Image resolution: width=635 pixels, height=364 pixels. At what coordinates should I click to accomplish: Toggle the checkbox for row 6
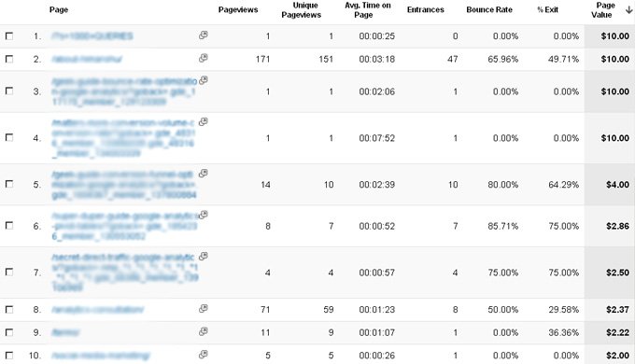tap(9, 226)
